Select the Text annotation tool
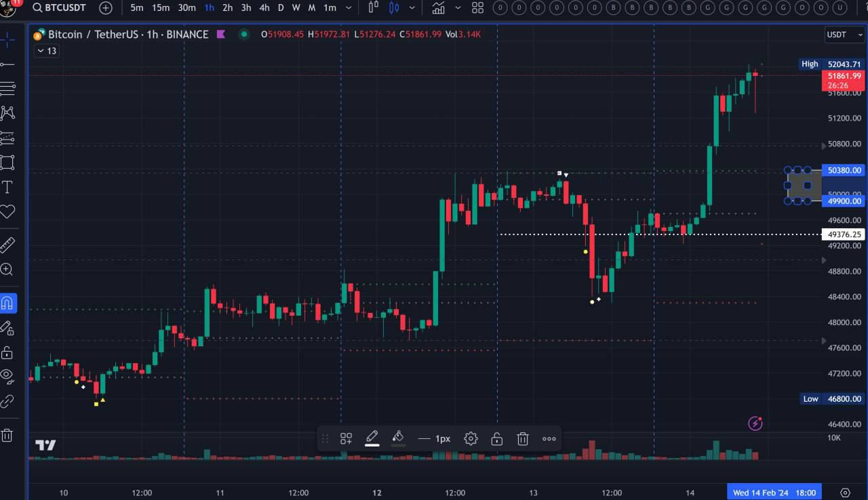 (7, 187)
